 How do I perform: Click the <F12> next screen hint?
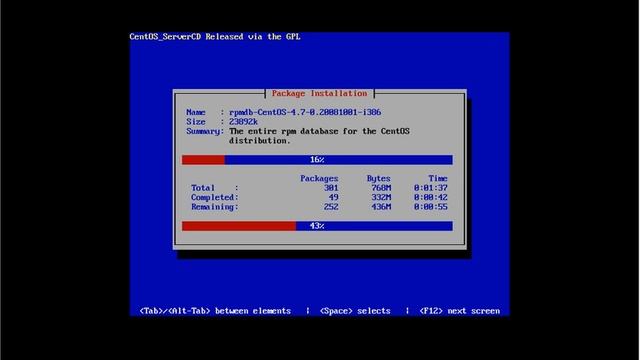tap(460, 311)
